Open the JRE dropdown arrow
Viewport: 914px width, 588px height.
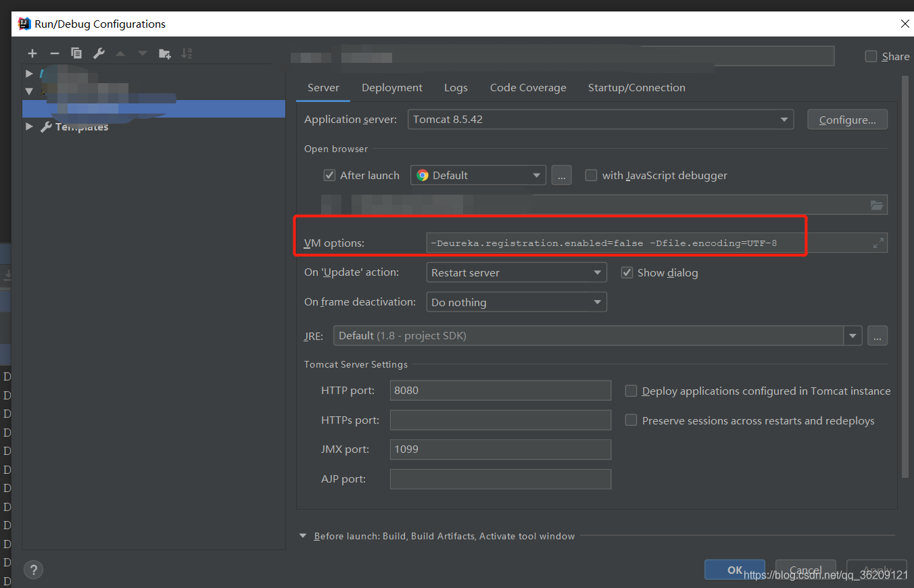tap(852, 336)
